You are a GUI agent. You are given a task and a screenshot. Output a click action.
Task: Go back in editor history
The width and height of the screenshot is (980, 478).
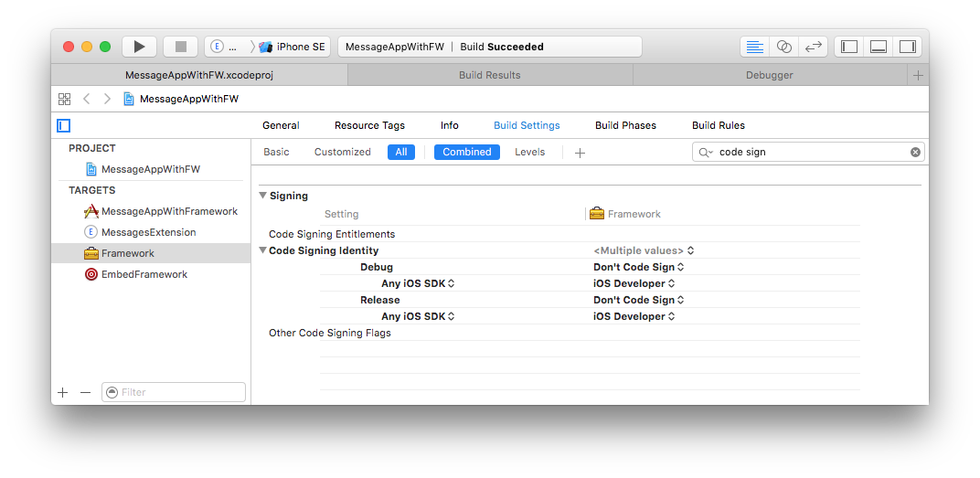click(87, 99)
